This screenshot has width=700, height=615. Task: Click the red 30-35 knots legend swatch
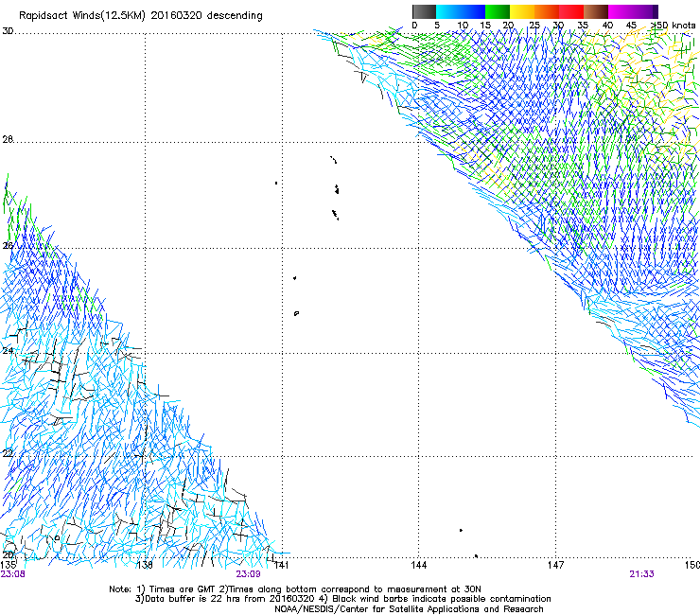[x=571, y=11]
